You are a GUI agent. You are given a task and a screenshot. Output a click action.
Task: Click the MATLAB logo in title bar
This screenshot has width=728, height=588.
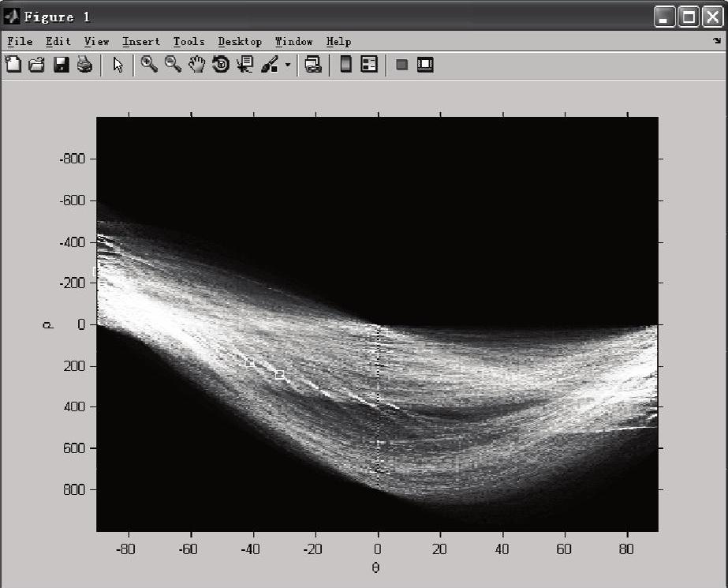point(12,17)
